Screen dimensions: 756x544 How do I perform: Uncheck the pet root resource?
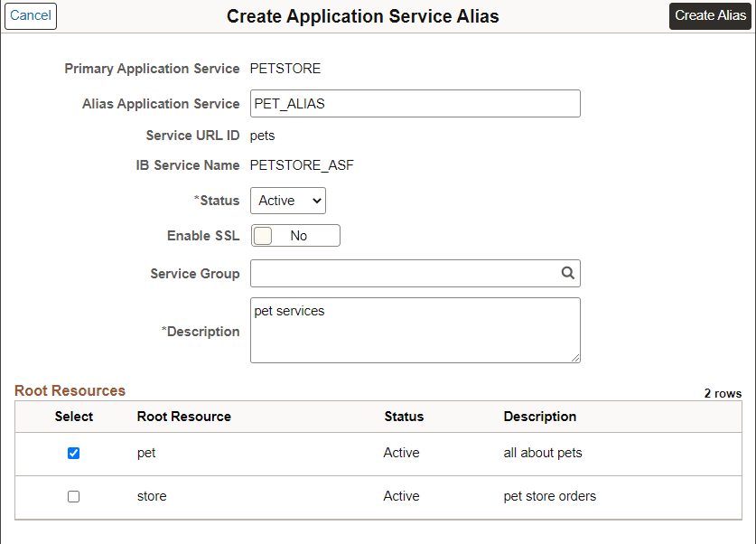(73, 453)
